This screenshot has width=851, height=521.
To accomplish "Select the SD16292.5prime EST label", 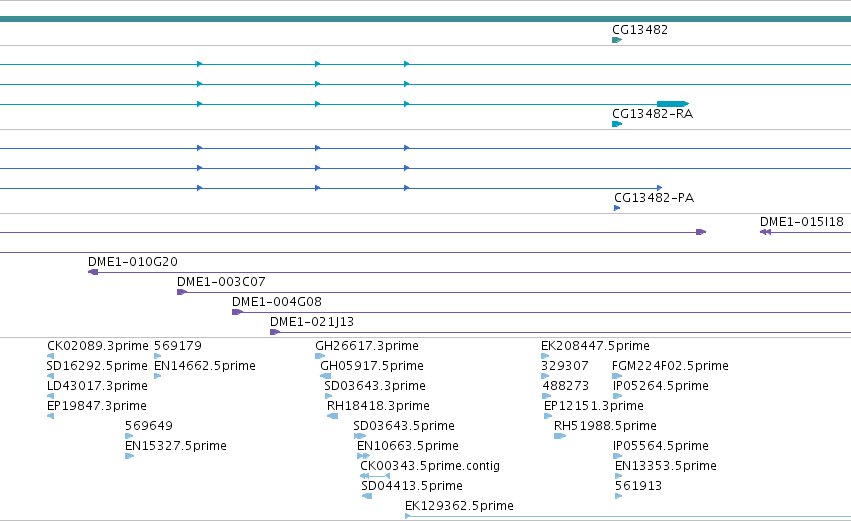I will click(97, 366).
